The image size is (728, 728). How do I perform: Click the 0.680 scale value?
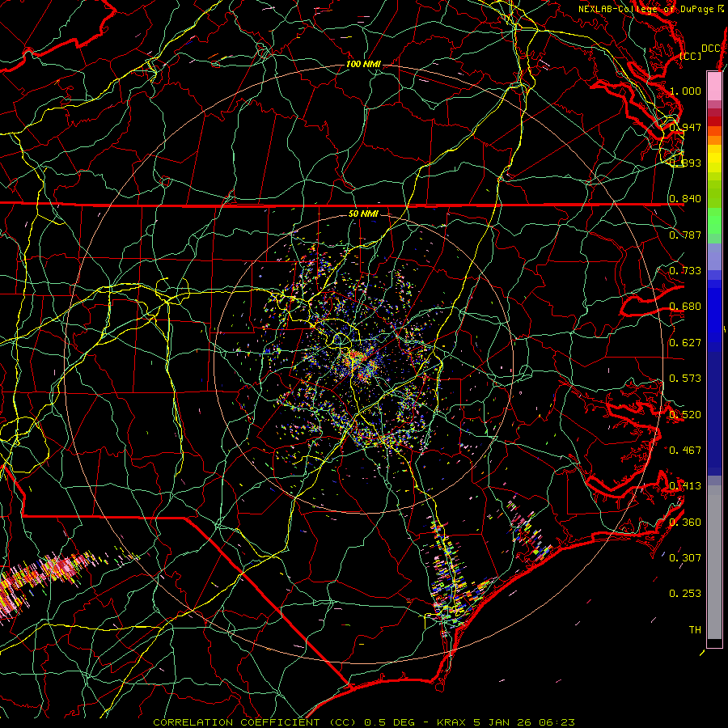tap(685, 307)
